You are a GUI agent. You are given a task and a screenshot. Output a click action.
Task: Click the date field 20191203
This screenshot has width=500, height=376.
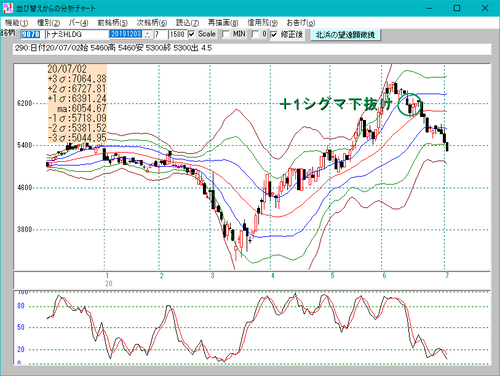(126, 34)
